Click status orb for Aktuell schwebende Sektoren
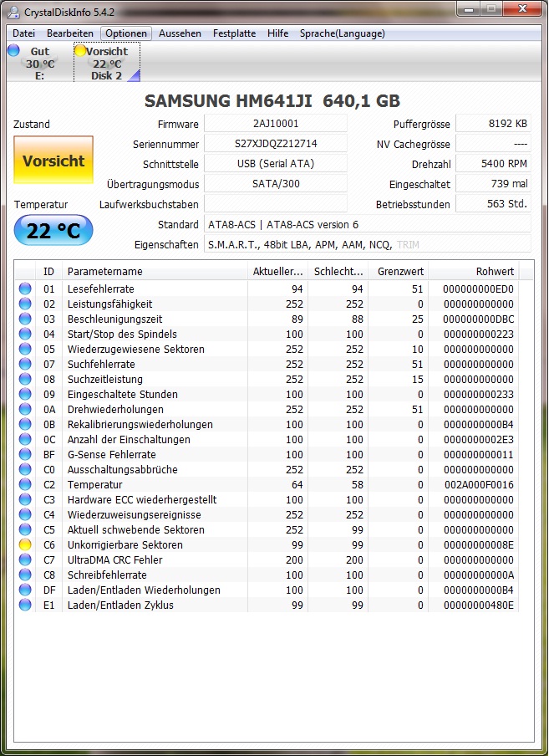The image size is (549, 756). coord(24,529)
